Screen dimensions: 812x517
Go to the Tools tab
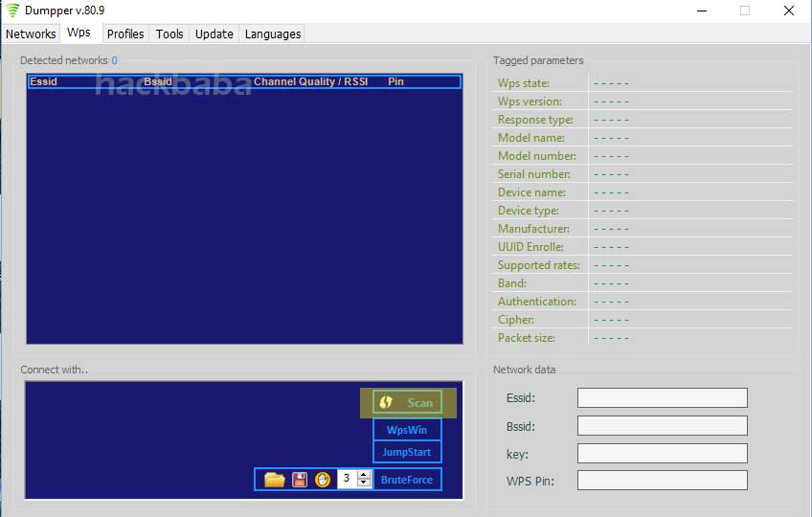169,34
